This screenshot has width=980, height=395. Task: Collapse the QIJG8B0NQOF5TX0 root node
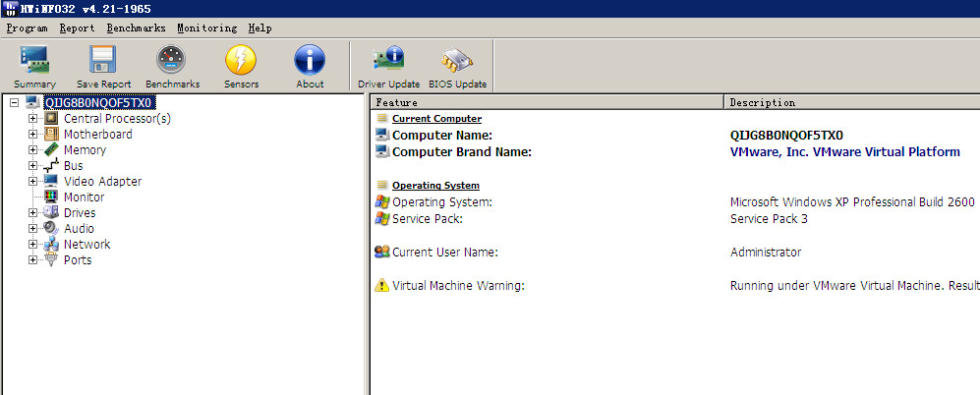pyautogui.click(x=15, y=102)
